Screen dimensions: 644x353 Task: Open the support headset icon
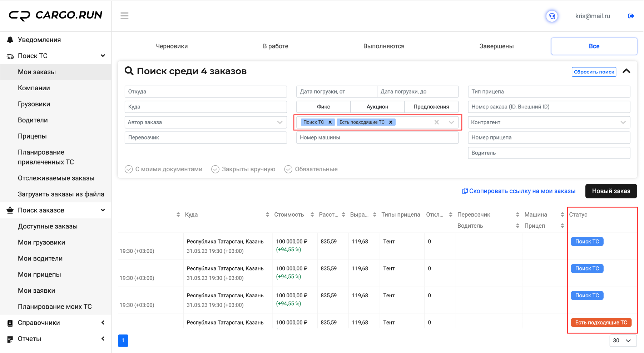pos(552,16)
